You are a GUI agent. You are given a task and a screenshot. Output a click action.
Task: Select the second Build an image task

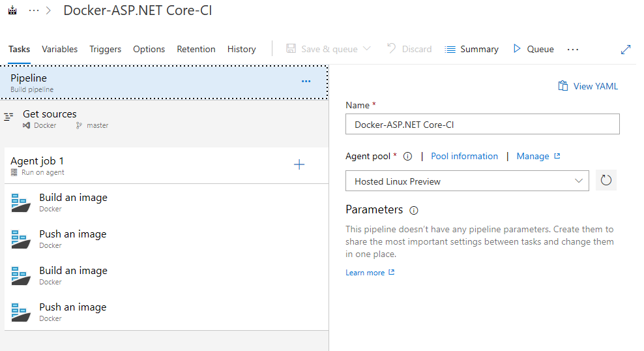click(166, 275)
